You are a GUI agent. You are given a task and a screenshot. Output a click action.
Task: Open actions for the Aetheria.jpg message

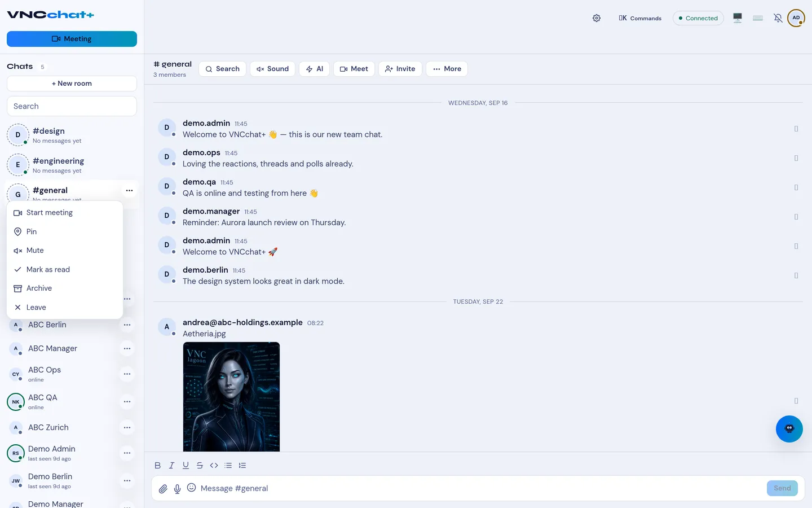[x=796, y=401]
